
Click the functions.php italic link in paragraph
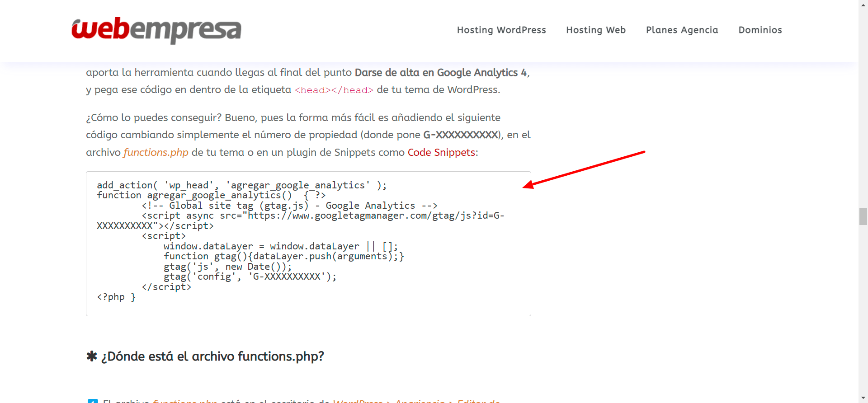pos(156,152)
